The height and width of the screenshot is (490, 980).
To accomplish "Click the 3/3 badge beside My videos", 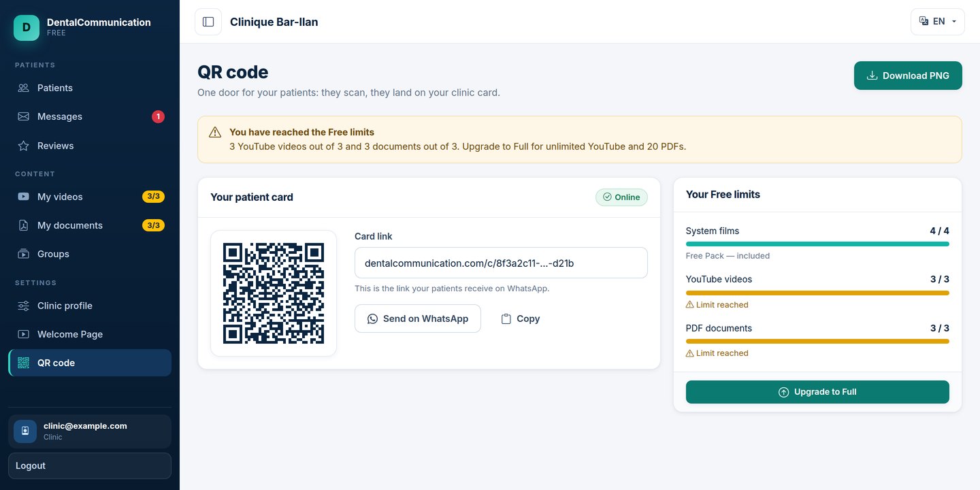I will point(153,197).
